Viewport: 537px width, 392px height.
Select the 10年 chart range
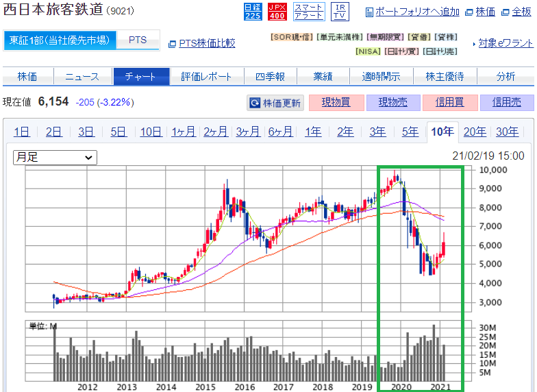coord(442,132)
